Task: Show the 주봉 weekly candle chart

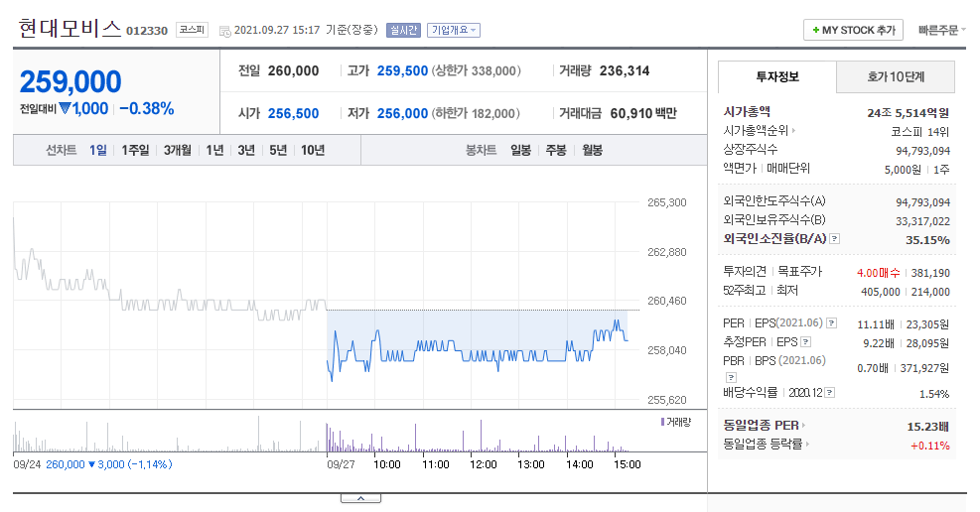Action: coord(556,151)
